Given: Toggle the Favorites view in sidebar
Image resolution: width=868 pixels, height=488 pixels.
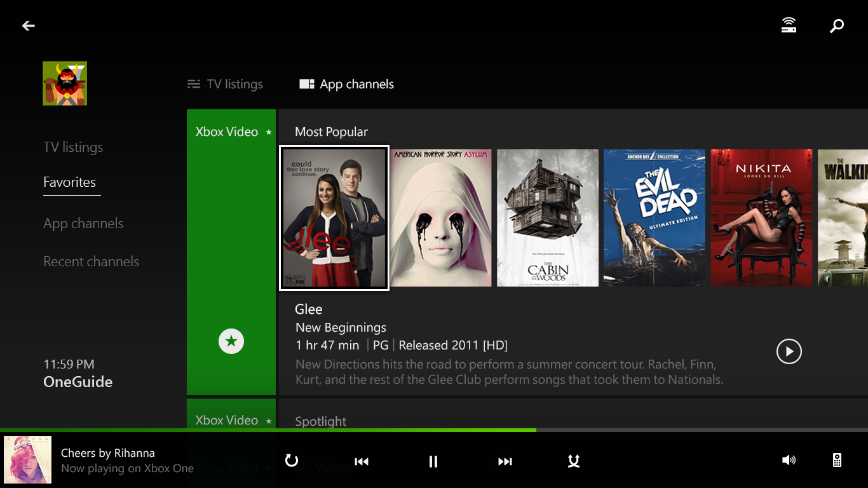Looking at the screenshot, I should click(x=71, y=182).
